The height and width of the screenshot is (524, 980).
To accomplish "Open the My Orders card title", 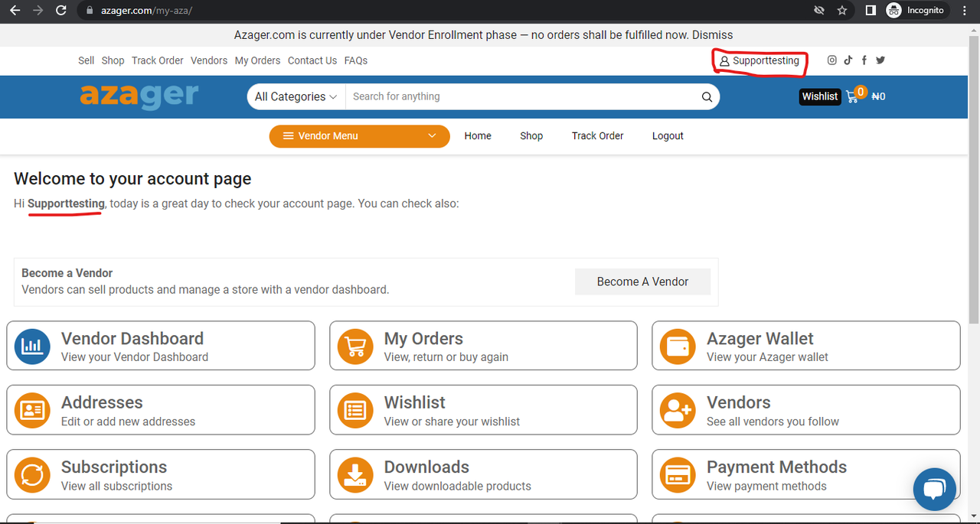I will point(423,339).
